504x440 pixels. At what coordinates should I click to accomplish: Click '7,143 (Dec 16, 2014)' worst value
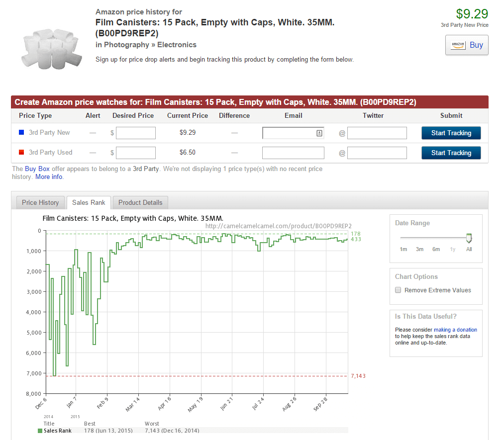pyautogui.click(x=172, y=431)
